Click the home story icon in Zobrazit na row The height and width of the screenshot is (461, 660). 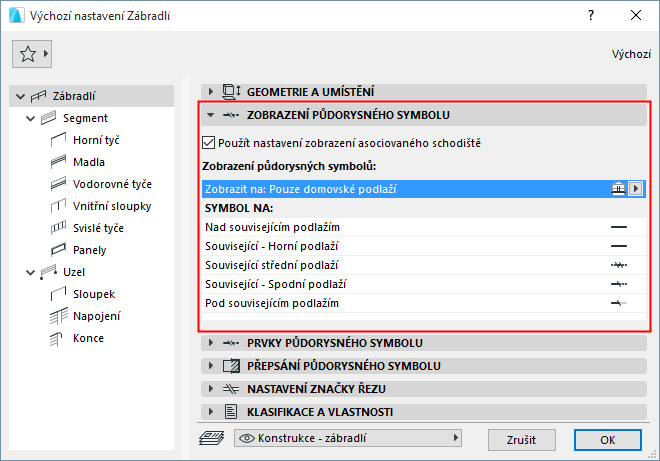tap(618, 189)
